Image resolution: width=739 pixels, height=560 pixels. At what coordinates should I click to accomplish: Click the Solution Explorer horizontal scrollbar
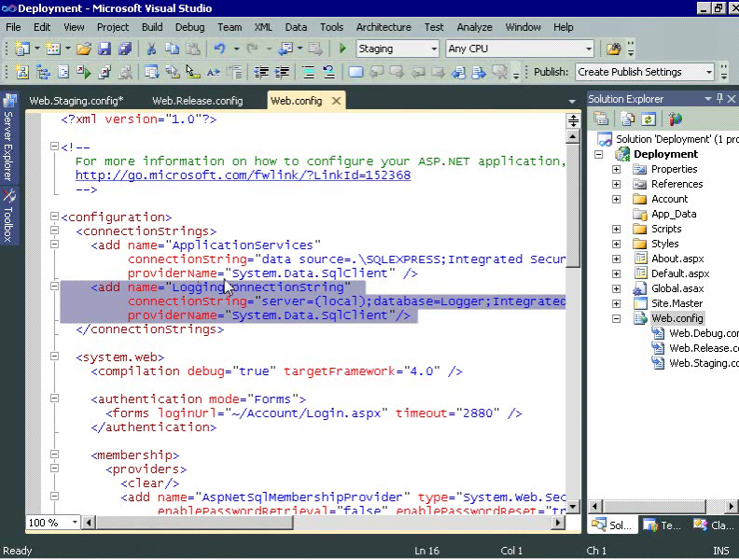[654, 507]
